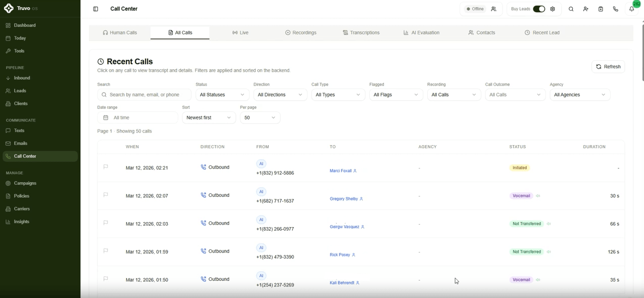This screenshot has height=298, width=644.
Task: Open the Per page dropdown
Action: pyautogui.click(x=260, y=117)
